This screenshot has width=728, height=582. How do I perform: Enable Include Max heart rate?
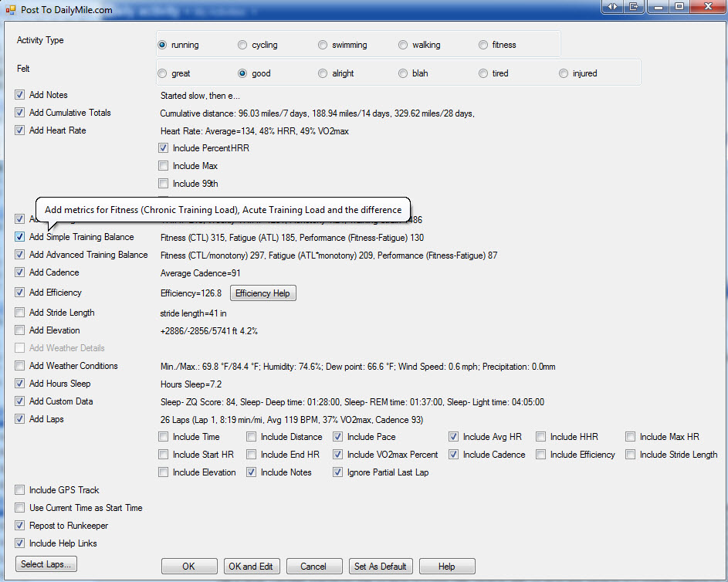tap(163, 166)
